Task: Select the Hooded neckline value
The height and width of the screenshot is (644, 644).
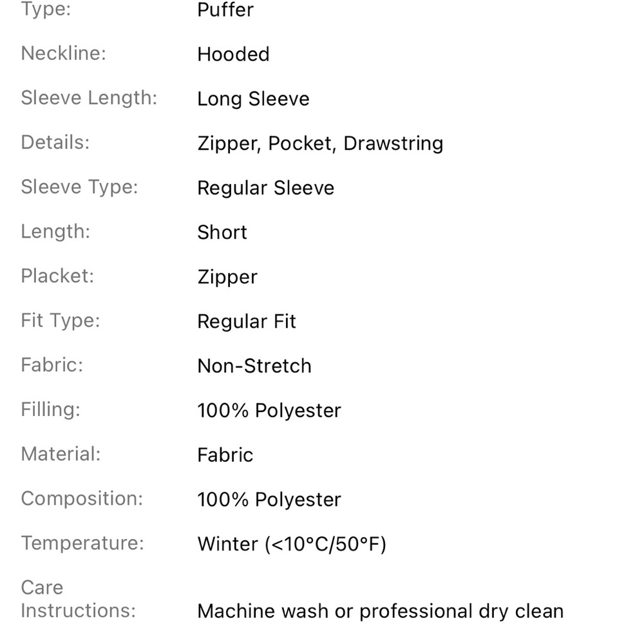Action: (233, 54)
